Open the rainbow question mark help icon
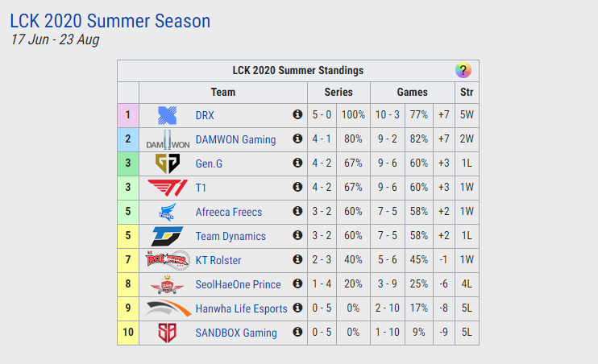This screenshot has width=598, height=364. coord(463,71)
